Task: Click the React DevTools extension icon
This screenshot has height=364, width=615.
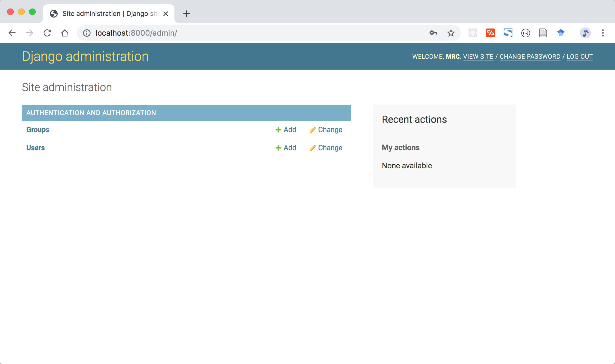Action: click(473, 33)
